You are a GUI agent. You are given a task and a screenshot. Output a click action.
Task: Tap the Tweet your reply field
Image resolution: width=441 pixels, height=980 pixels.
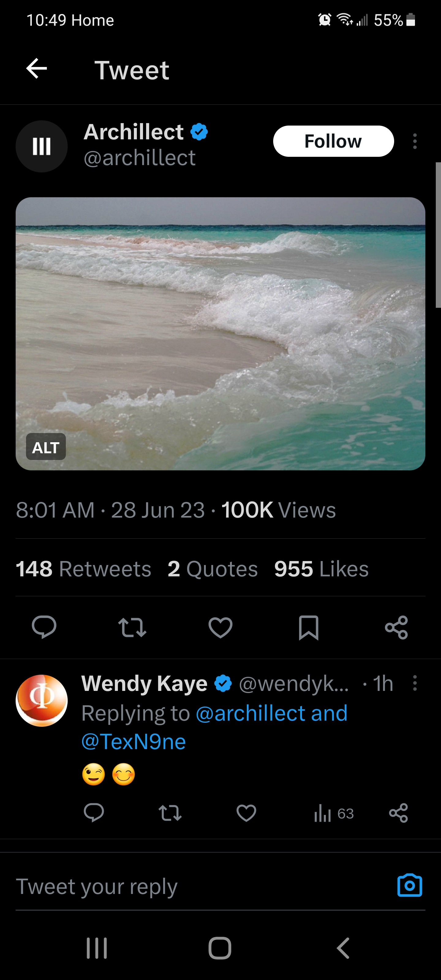click(190, 886)
